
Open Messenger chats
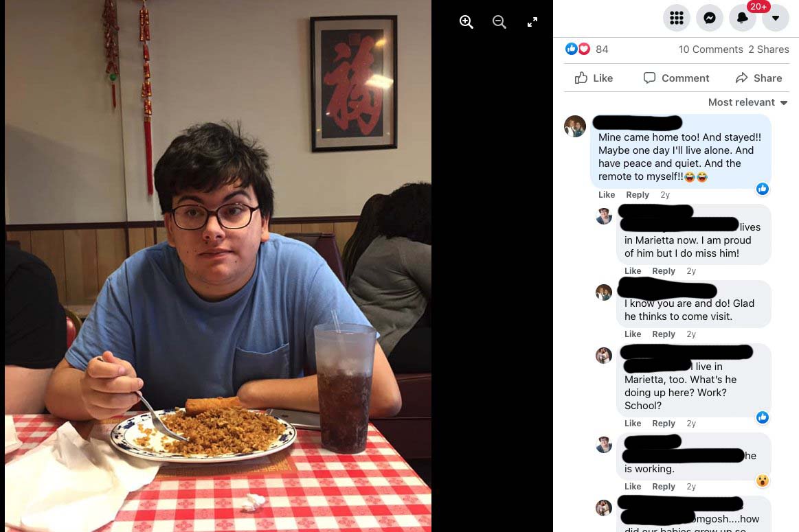click(x=709, y=18)
